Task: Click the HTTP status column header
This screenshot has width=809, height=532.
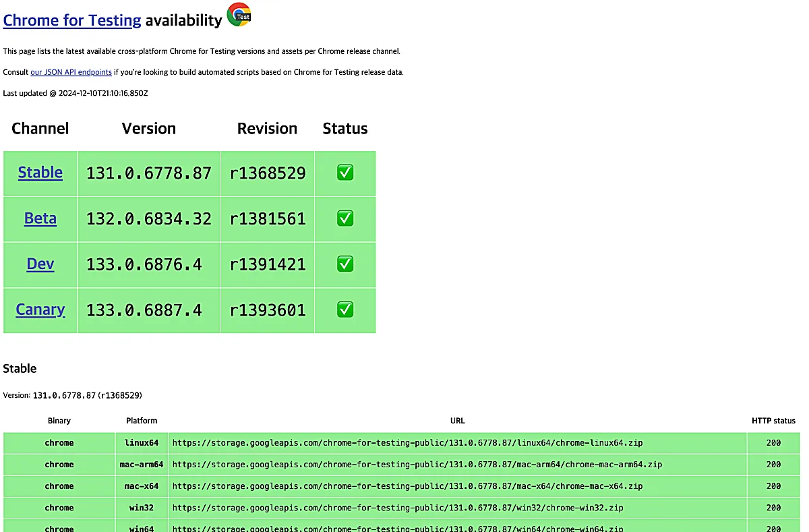Action: (774, 421)
